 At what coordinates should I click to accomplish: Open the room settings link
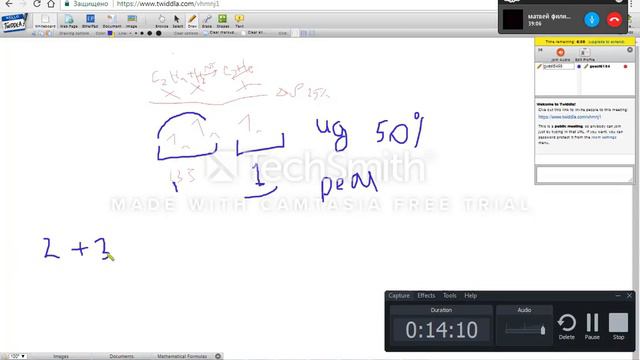(604, 138)
